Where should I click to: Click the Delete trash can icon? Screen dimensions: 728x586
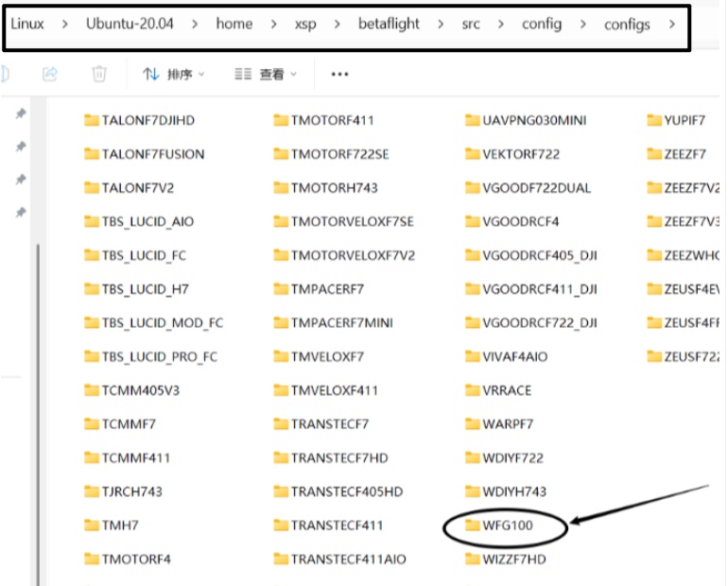[99, 73]
